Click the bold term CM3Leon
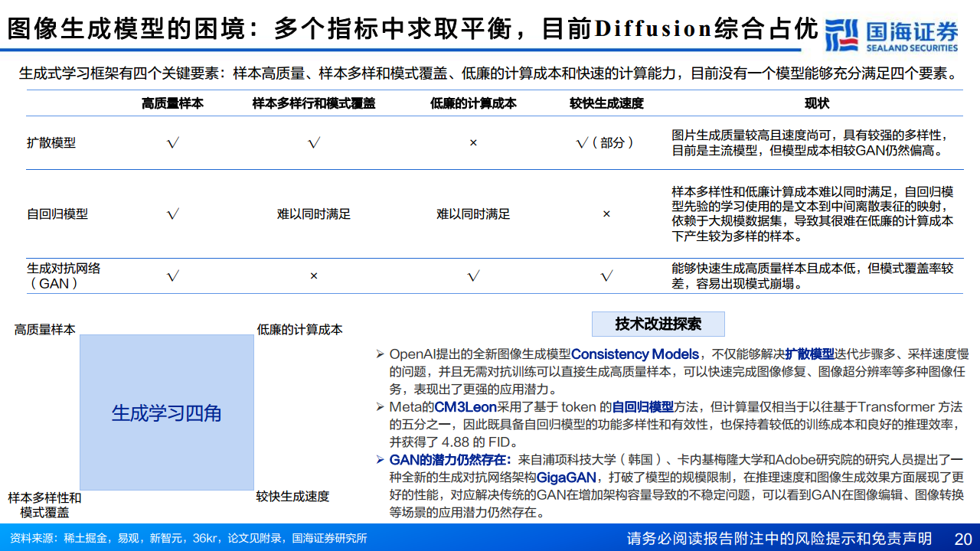Screen dimensions: 980x551 coord(465,407)
